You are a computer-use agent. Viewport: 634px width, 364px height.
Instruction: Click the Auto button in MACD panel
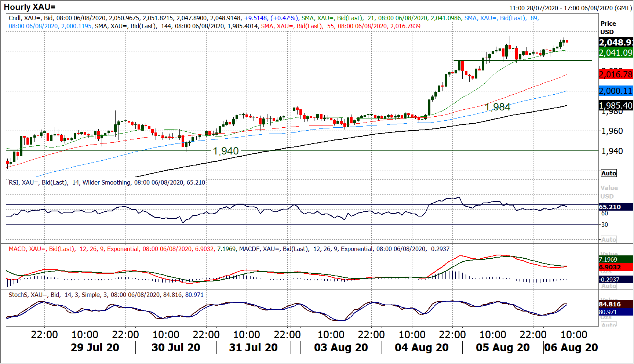tap(609, 286)
